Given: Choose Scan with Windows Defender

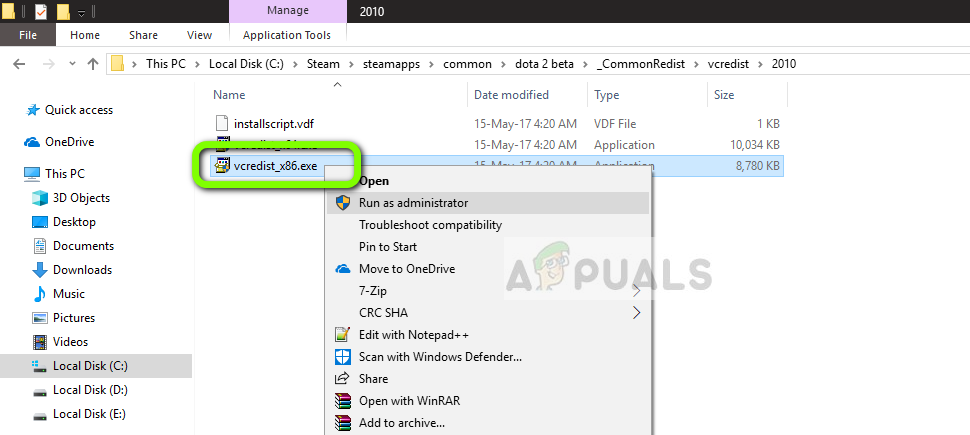Looking at the screenshot, I should coord(440,357).
